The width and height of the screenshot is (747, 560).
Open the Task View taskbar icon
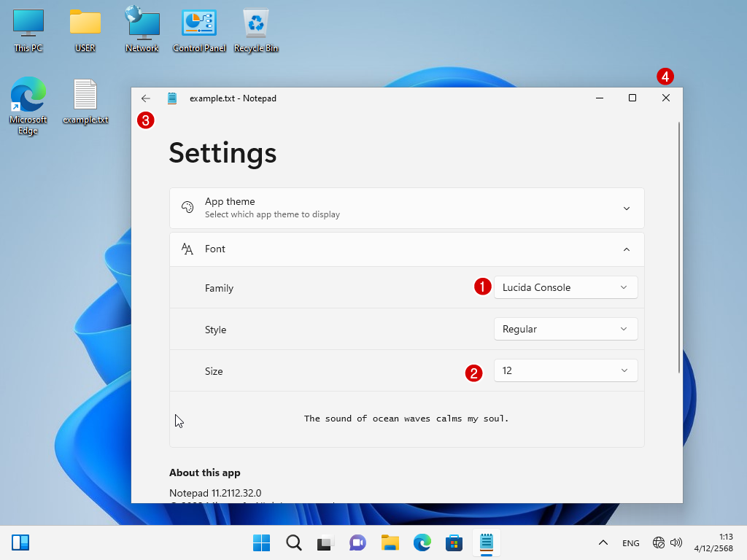[325, 542]
